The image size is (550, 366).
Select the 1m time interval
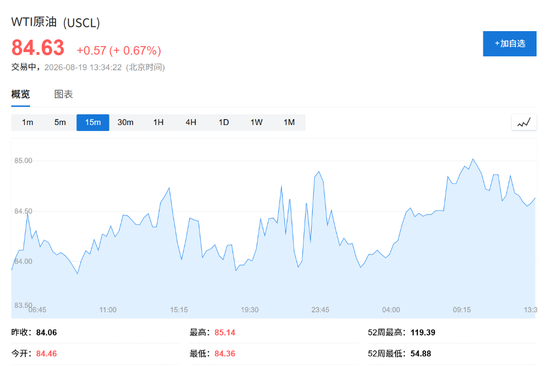pos(27,122)
